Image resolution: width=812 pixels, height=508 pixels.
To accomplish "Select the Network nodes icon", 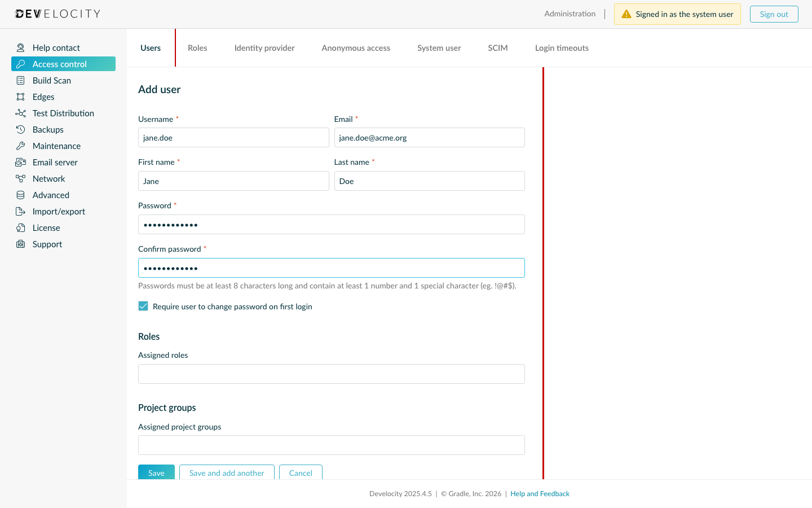I will pos(20,178).
